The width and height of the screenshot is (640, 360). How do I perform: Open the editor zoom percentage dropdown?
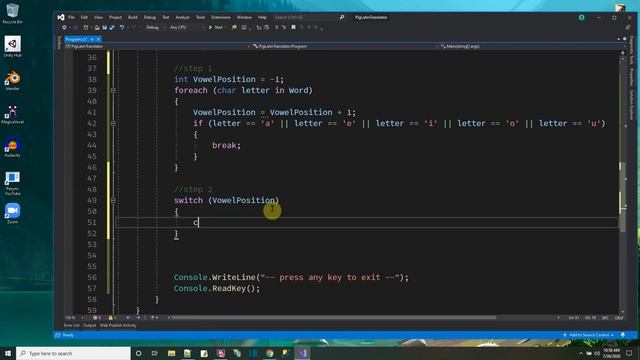click(74, 318)
